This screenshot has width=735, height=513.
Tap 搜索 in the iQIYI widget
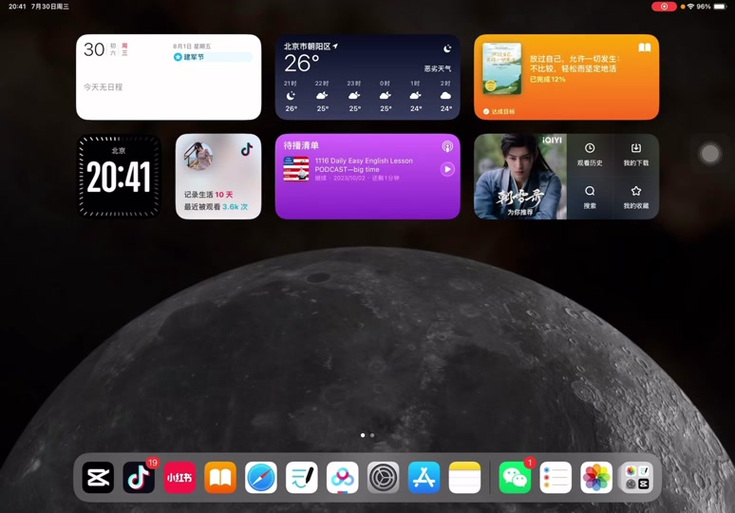tap(590, 197)
